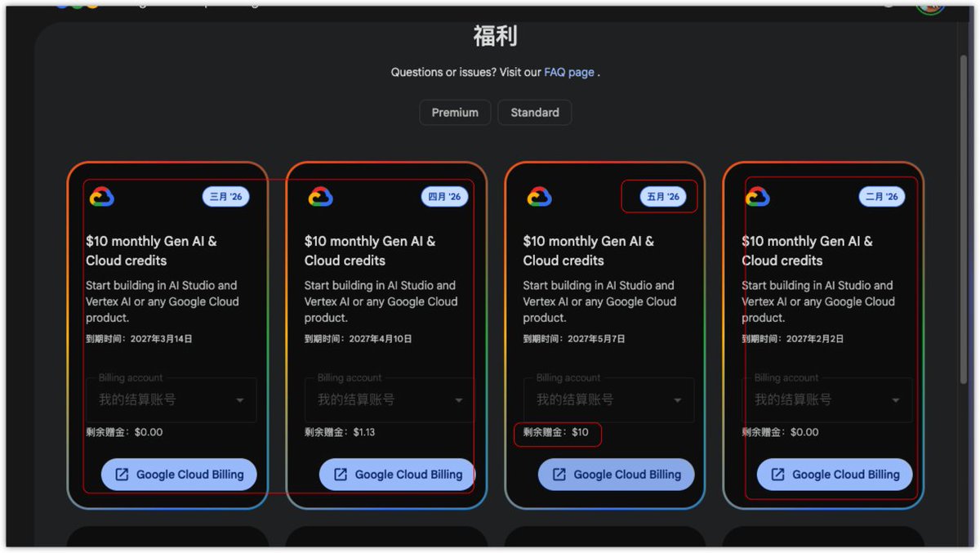Screen dimensions: 980x553
Task: Click the description text on 二月 '26 card
Action: coord(820,301)
